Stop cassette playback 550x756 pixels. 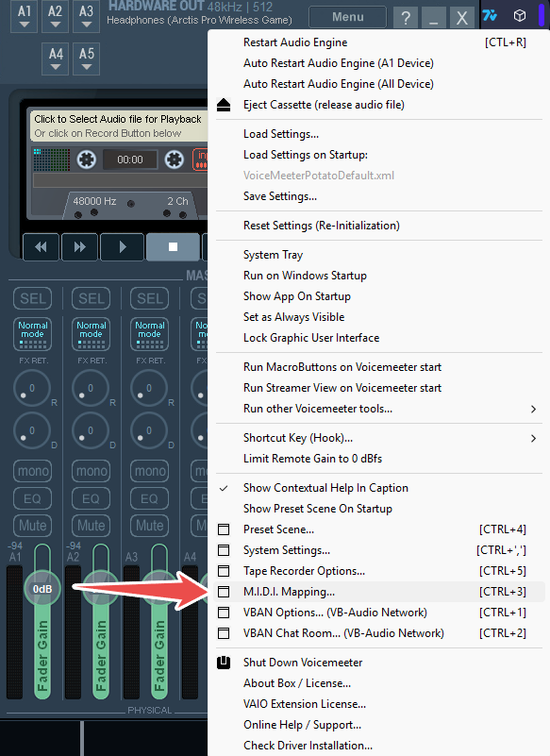[x=173, y=247]
